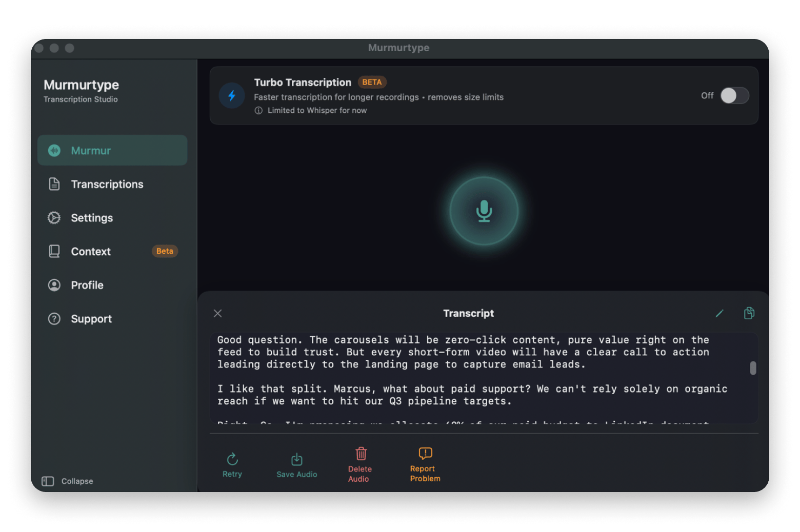Start recording with the microphone button
This screenshot has width=800, height=532.
coord(484,211)
